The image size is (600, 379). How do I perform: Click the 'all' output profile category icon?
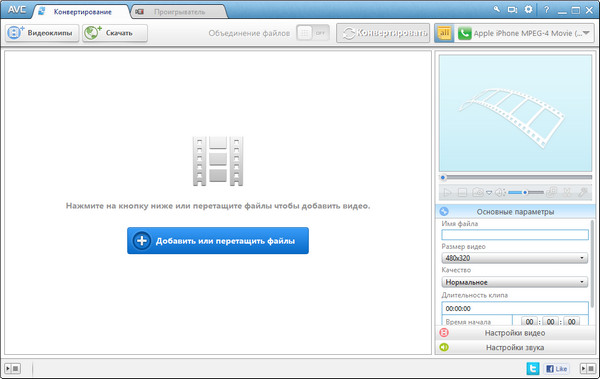click(444, 33)
